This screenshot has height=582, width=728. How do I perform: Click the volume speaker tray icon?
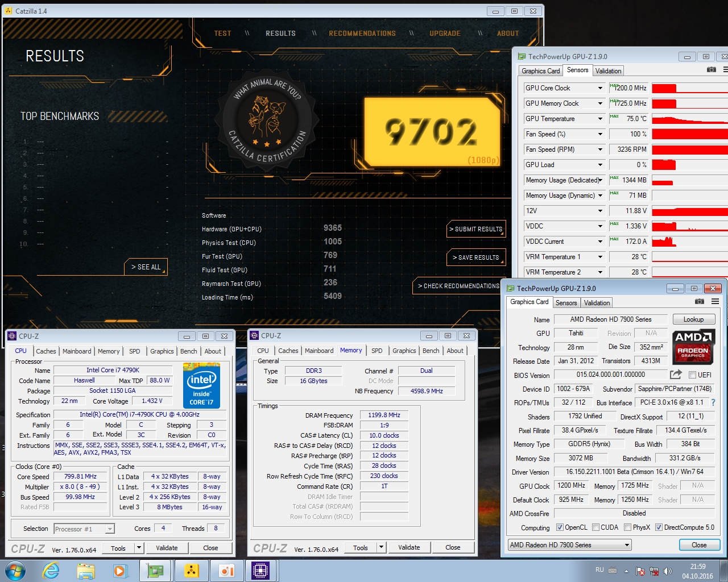coord(668,571)
